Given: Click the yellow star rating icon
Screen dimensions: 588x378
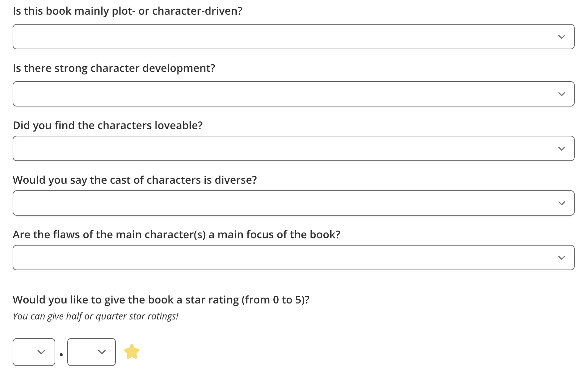Looking at the screenshot, I should point(132,352).
